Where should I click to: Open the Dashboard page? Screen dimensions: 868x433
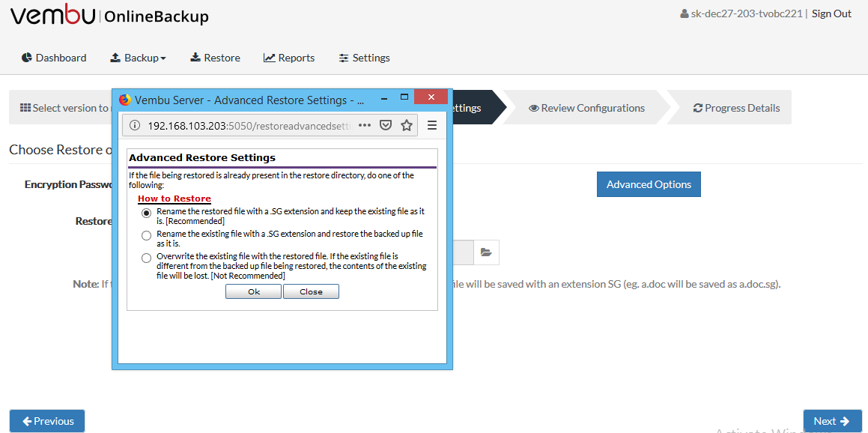(54, 58)
